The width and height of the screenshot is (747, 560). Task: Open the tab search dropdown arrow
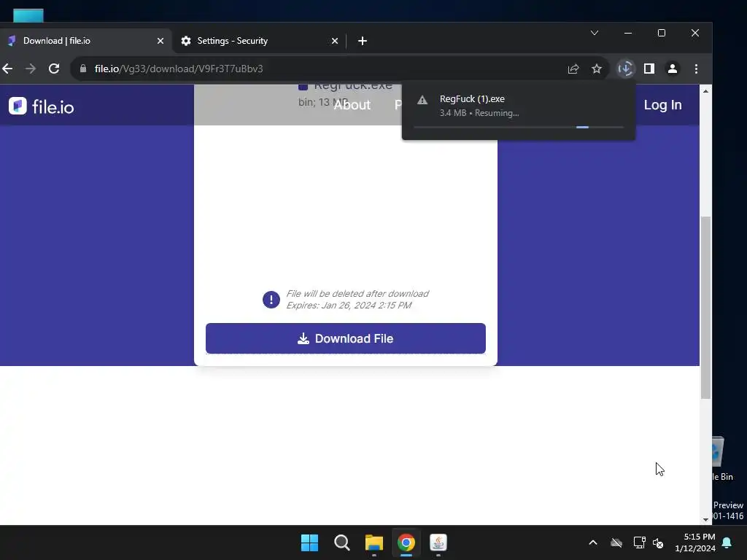click(595, 33)
